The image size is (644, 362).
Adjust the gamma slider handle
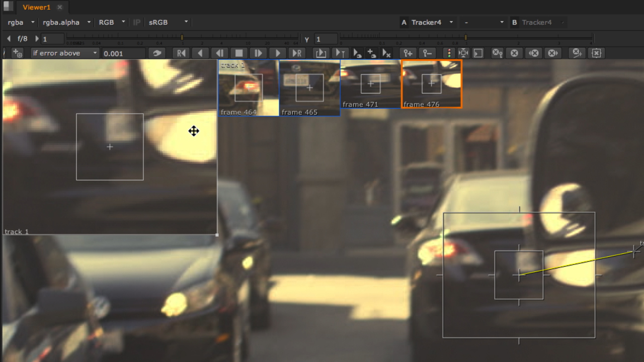pos(466,37)
